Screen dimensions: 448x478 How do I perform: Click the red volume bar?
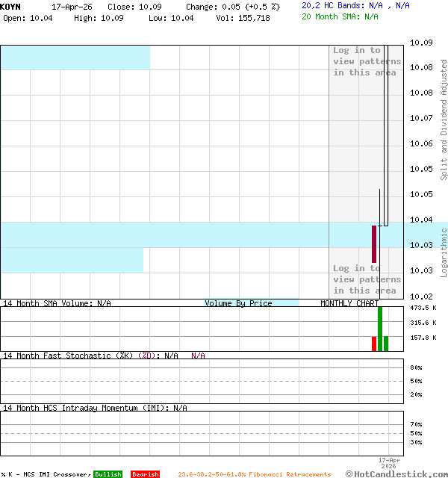click(374, 344)
